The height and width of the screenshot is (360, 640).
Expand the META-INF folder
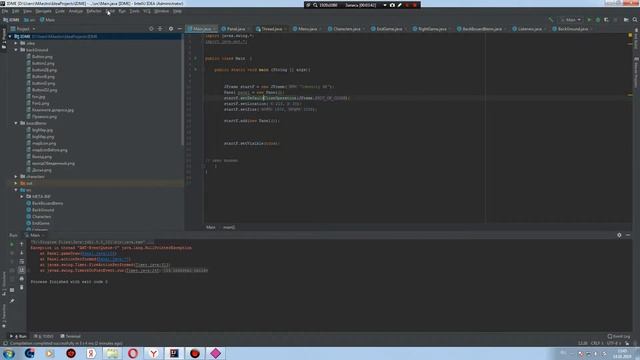(x=22, y=197)
